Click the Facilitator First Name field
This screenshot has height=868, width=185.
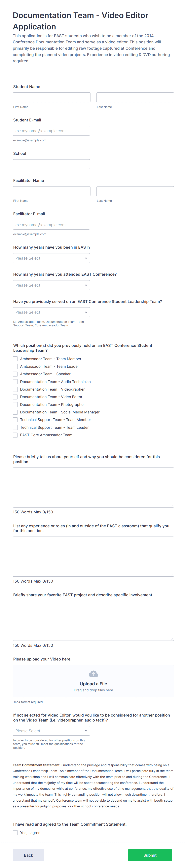point(51,191)
